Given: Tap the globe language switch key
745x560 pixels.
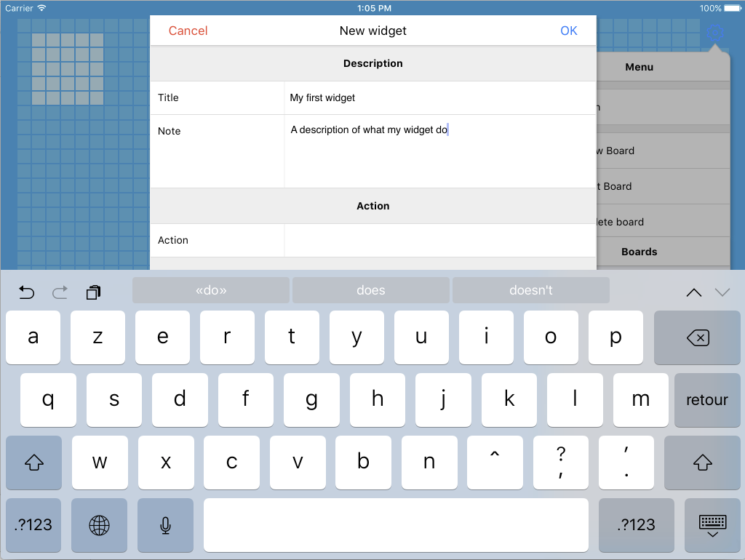Looking at the screenshot, I should (99, 525).
